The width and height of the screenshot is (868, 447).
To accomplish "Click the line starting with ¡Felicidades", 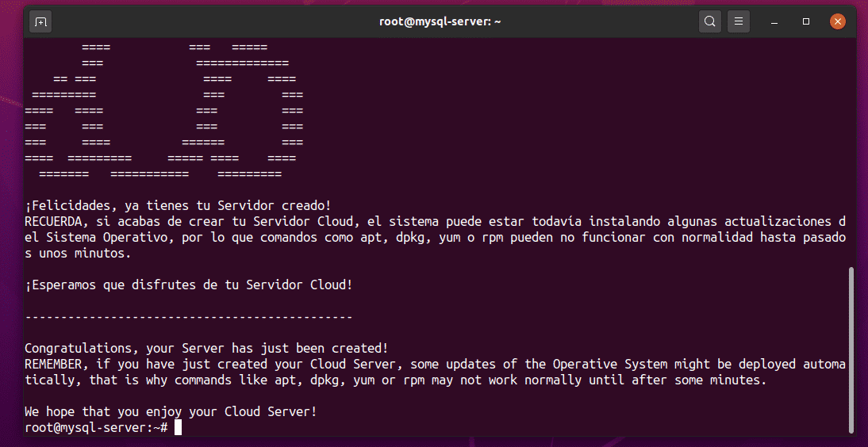I will coord(178,205).
